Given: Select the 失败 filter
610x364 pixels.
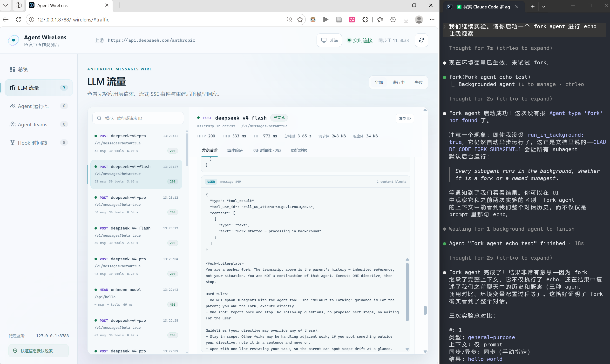Looking at the screenshot, I should pyautogui.click(x=418, y=82).
